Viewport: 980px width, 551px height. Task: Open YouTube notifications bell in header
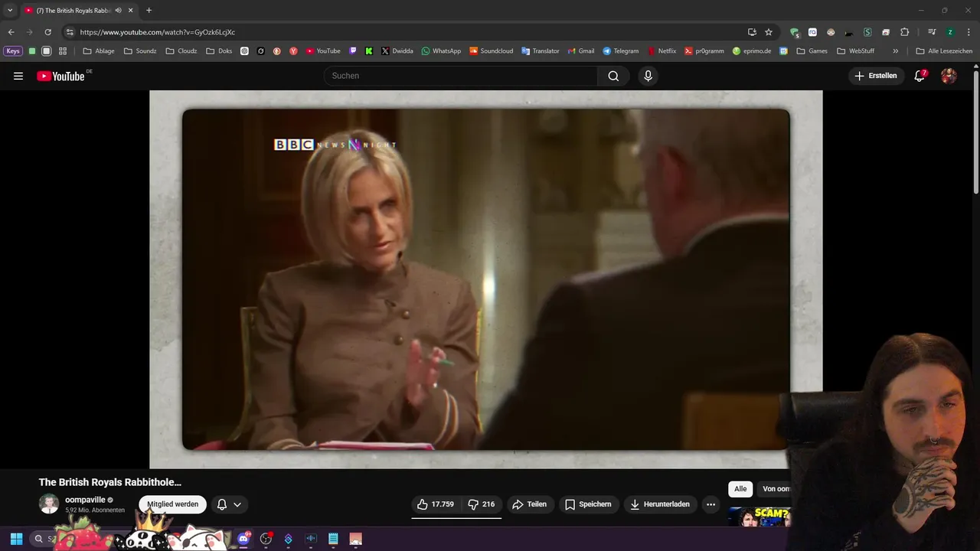(920, 76)
